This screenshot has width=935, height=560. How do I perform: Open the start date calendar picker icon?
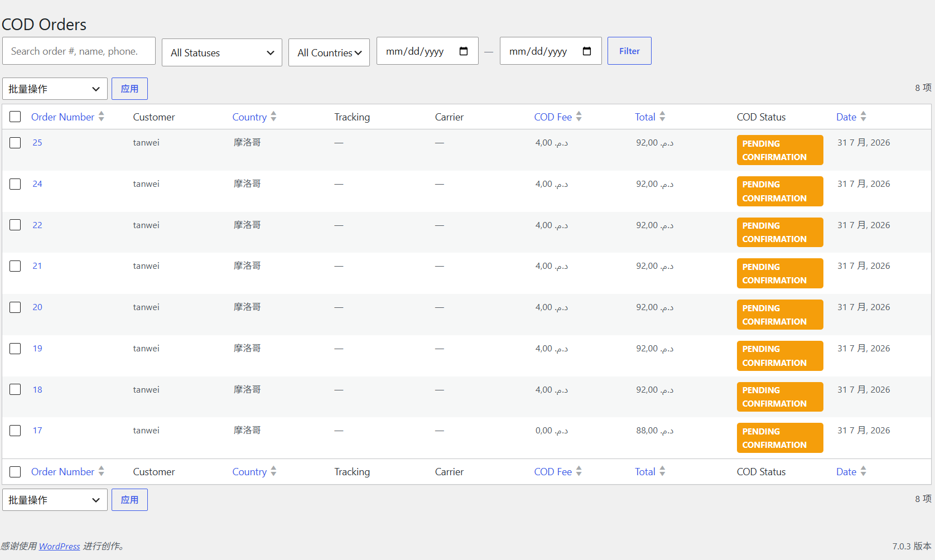click(x=464, y=51)
